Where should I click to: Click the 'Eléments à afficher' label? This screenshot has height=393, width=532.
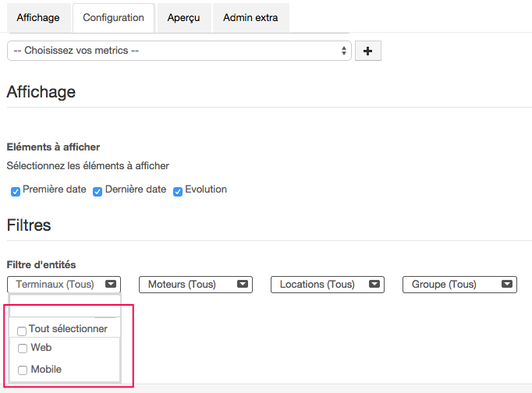point(53,147)
